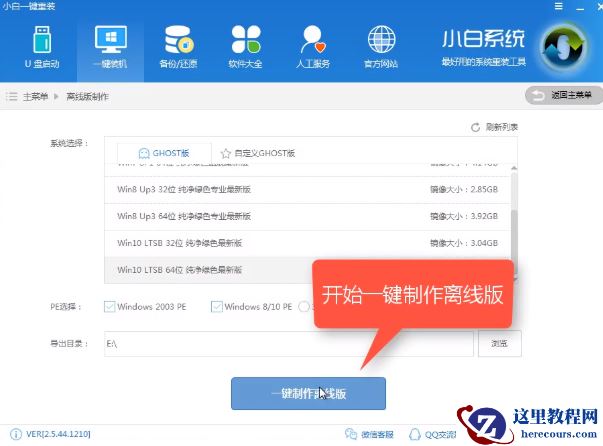Click the 浏览 browse button
603x446 pixels.
tap(500, 343)
